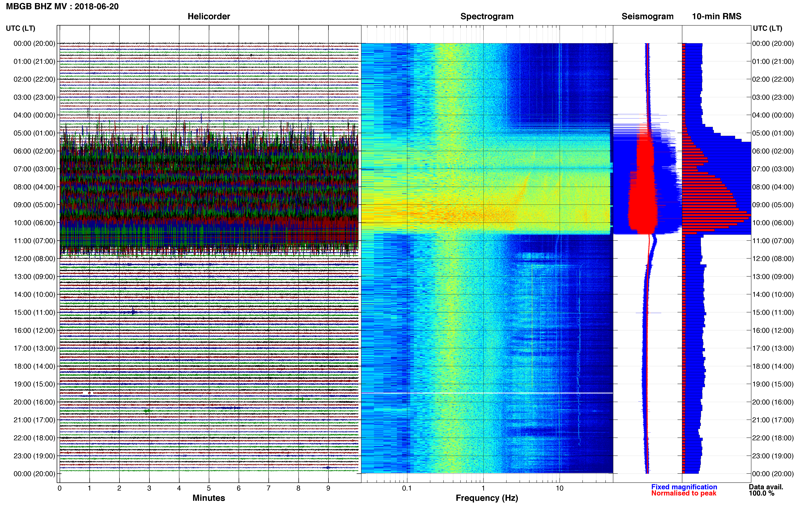Click frequency axis tick label 0.1
This screenshot has height=508, width=812.
point(407,488)
